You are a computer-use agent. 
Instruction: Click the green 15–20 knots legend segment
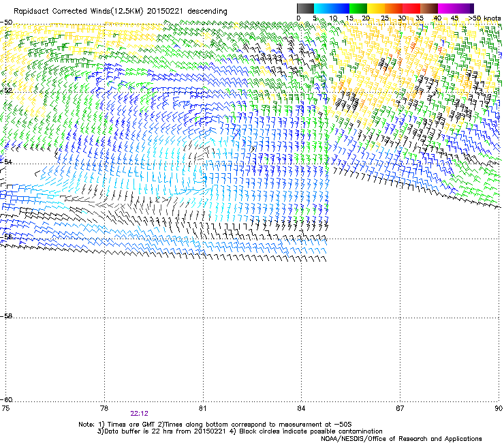coord(358,8)
